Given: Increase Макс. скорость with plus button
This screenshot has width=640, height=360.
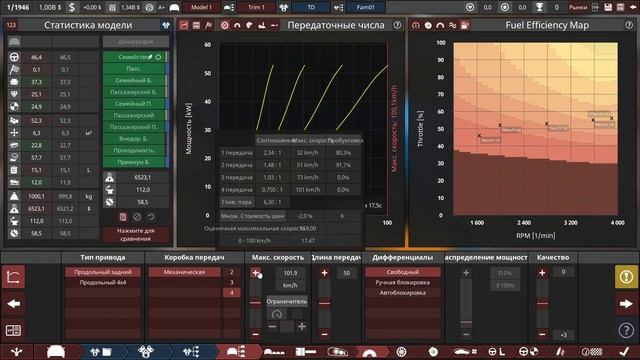Looking at the screenshot, I should pyautogui.click(x=256, y=273).
